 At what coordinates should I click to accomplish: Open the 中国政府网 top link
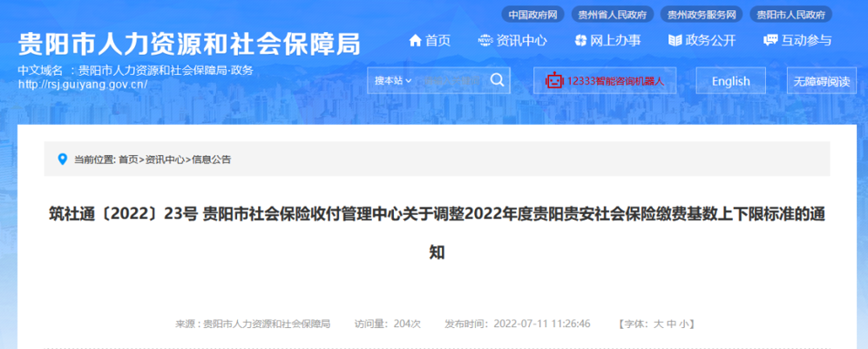[532, 15]
